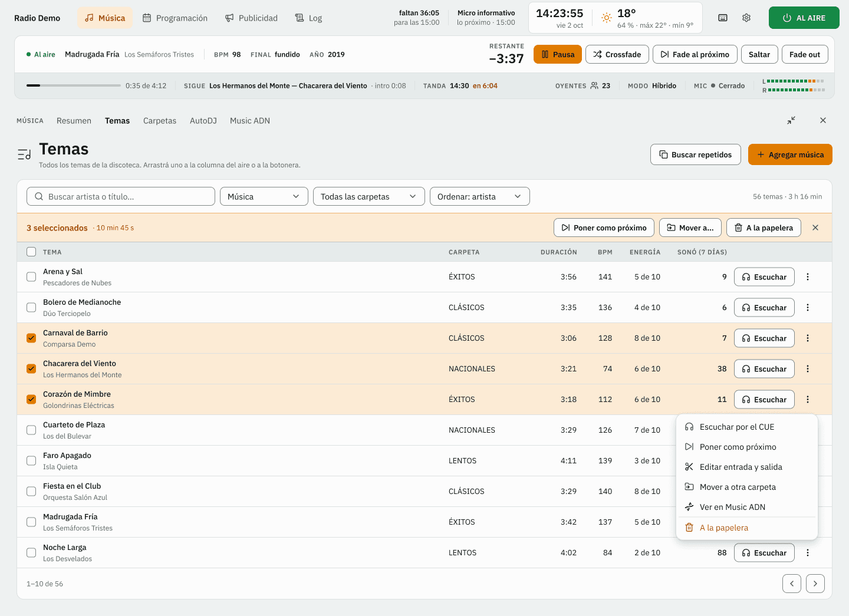
Task: Seek on the song progress bar
Action: pyautogui.click(x=74, y=85)
